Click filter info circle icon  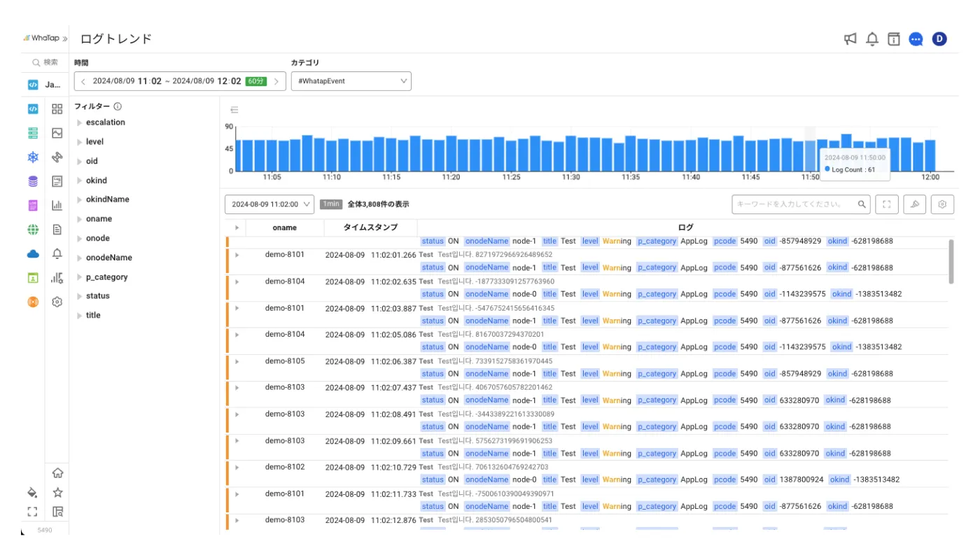click(x=118, y=106)
